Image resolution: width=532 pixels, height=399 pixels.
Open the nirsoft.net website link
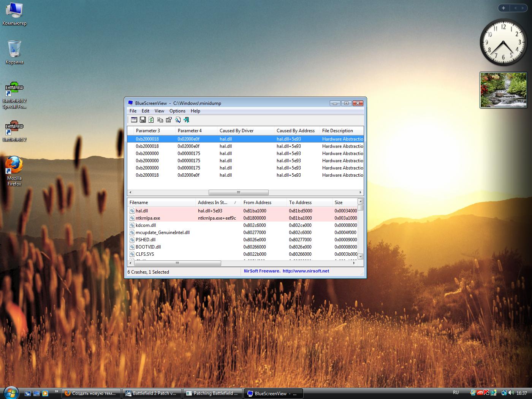306,271
